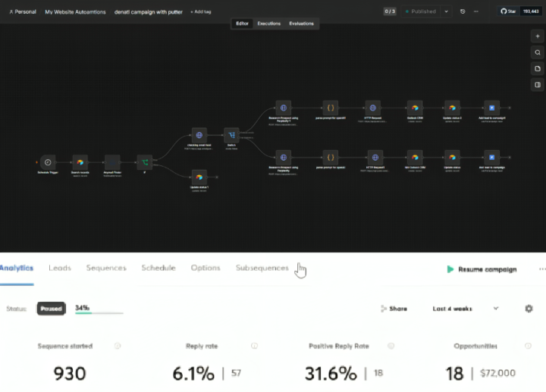Open the Last 4 weeks date range dropdown

pyautogui.click(x=465, y=309)
